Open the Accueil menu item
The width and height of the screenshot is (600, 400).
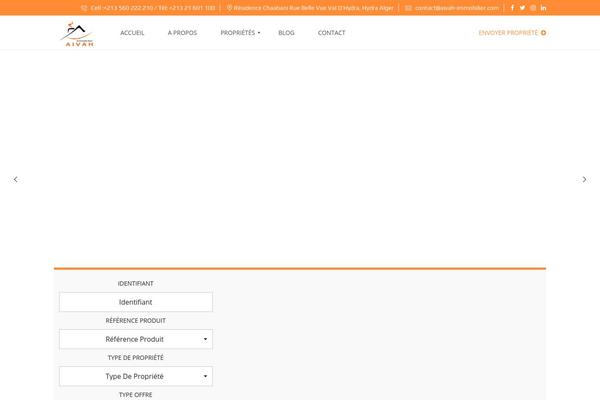point(132,33)
